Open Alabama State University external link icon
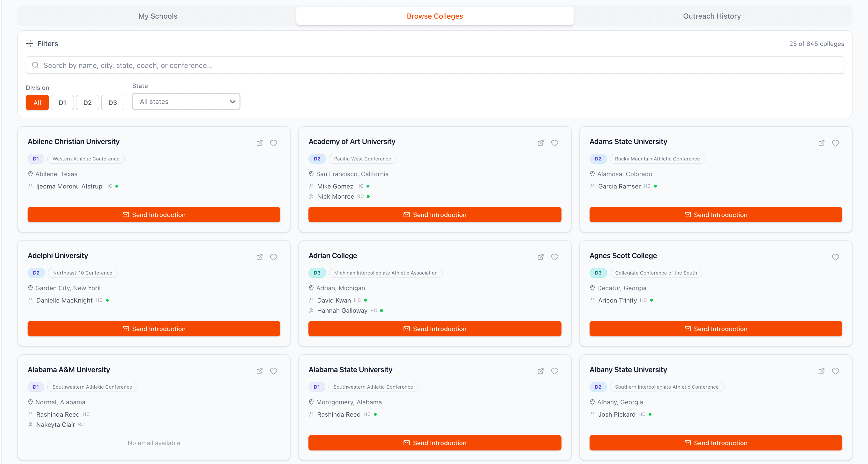 [x=540, y=371]
